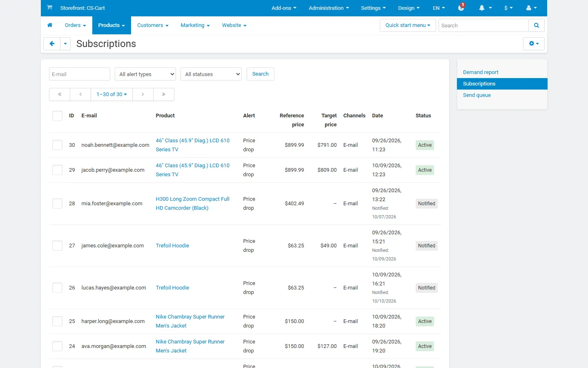
Task: Open the Demand report link
Action: point(481,72)
